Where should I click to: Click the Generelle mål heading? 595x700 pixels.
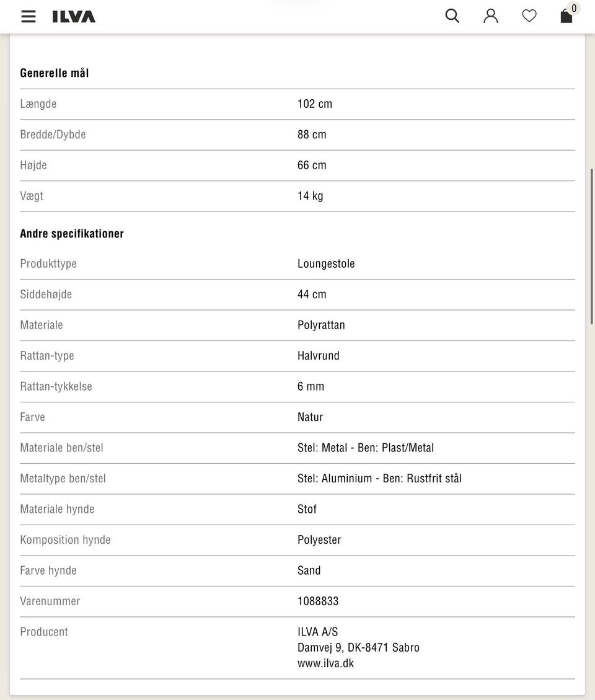55,73
